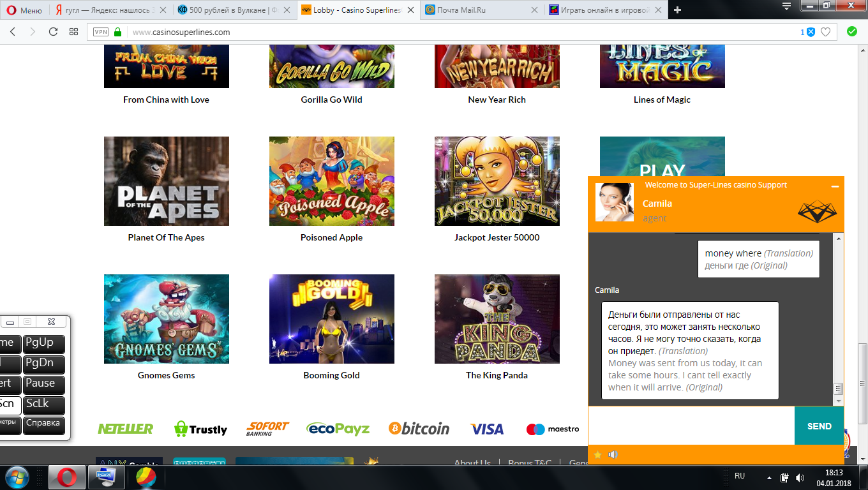Screen dimensions: 868x490
Task: Open From China with Love game thumbnail
Action: pos(166,66)
